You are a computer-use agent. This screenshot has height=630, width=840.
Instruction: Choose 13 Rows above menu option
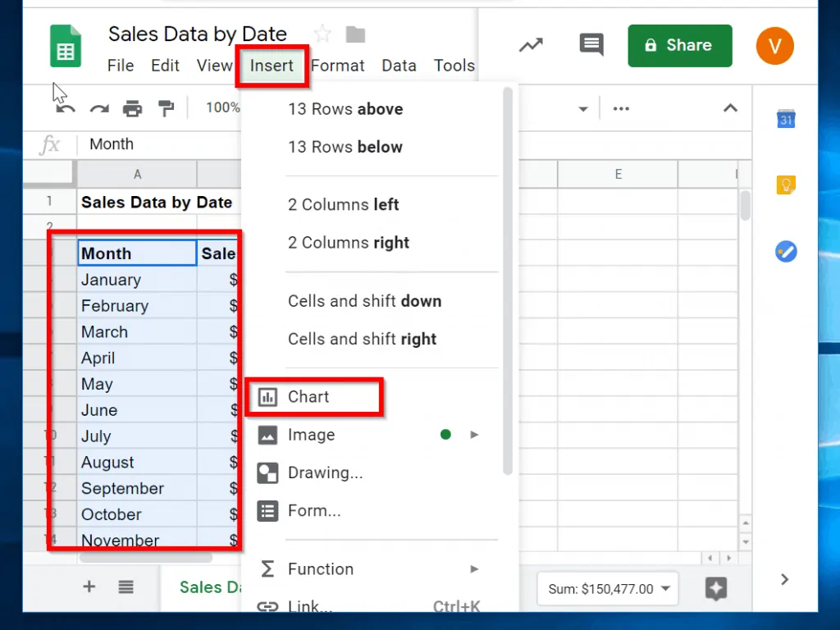345,109
